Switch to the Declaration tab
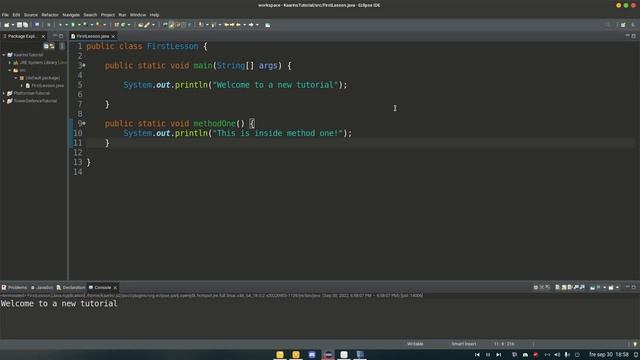 pyautogui.click(x=71, y=287)
